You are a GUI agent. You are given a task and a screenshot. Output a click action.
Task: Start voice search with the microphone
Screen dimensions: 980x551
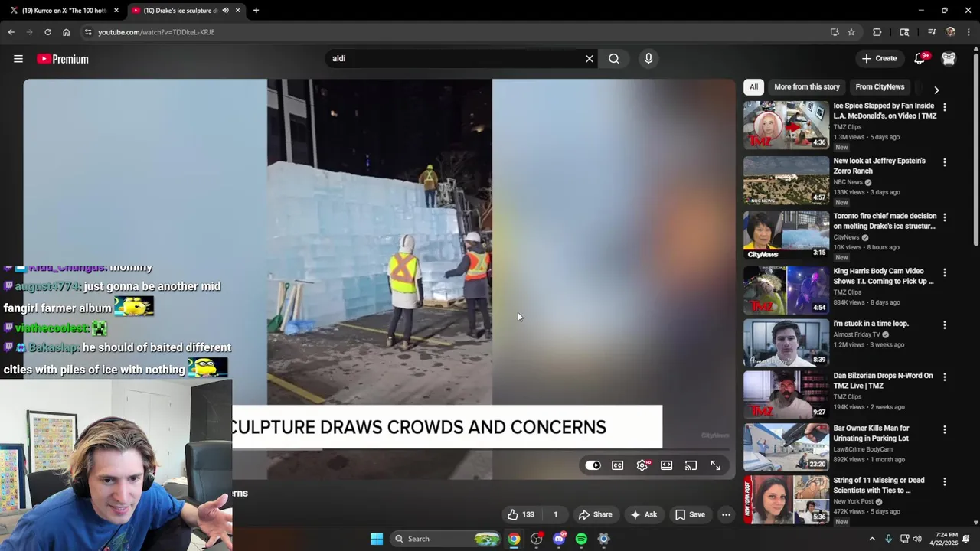coord(648,58)
